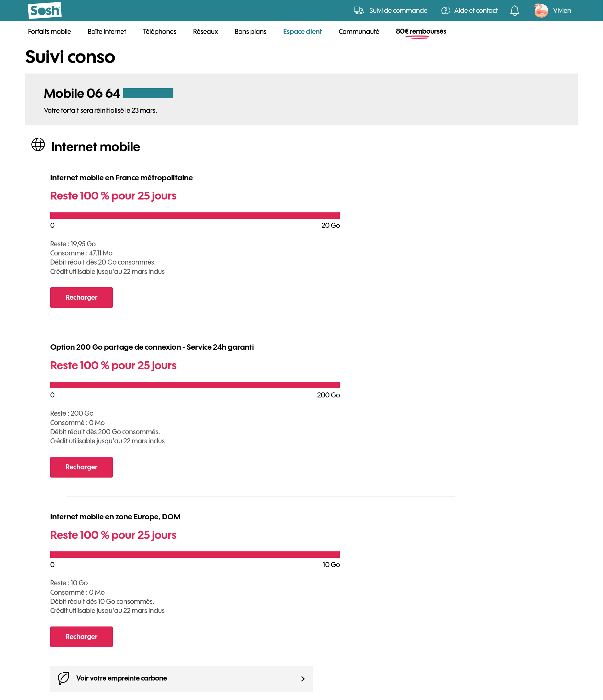Recharge the 200 Go connection sharing option

pyautogui.click(x=81, y=467)
